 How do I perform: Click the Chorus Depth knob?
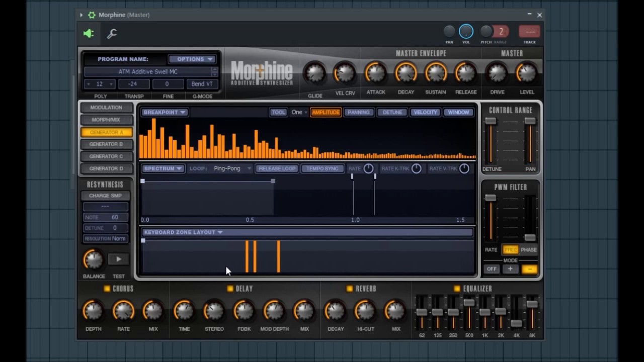click(93, 311)
